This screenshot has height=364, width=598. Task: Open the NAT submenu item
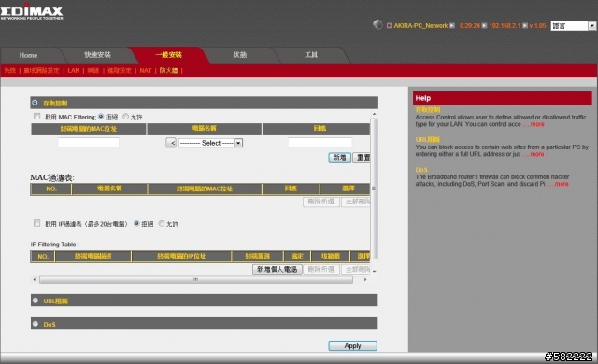(146, 70)
